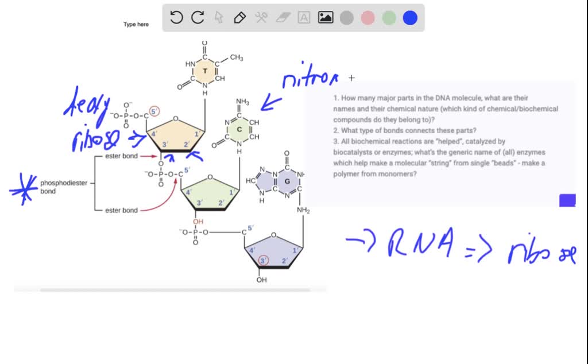Screen dimensions: 588x364
Task: Open the insert image tool
Action: [x=324, y=17]
